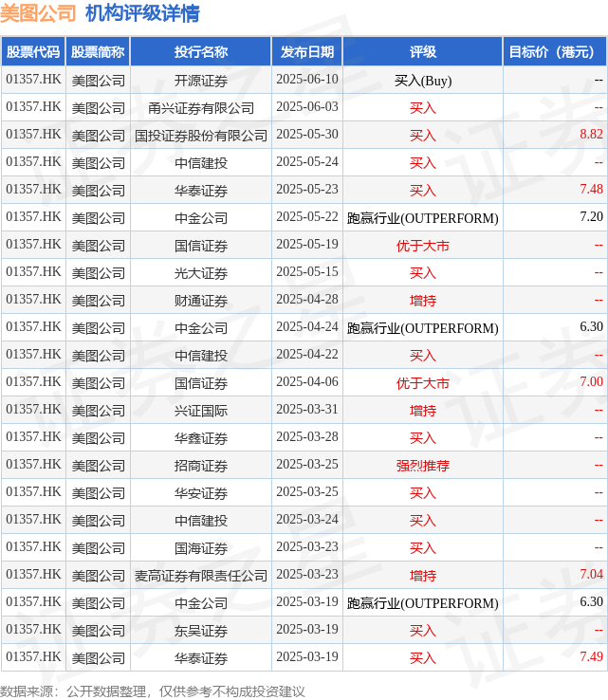The width and height of the screenshot is (608, 700).
Task: Click 买入 rating in 国海证券 row
Action: [x=423, y=548]
